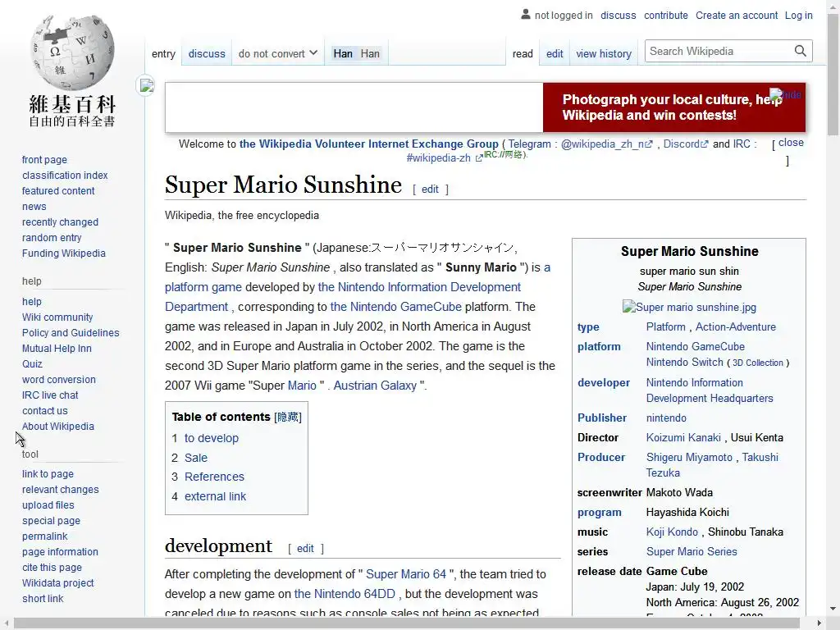Click Create an account link

pyautogui.click(x=737, y=16)
